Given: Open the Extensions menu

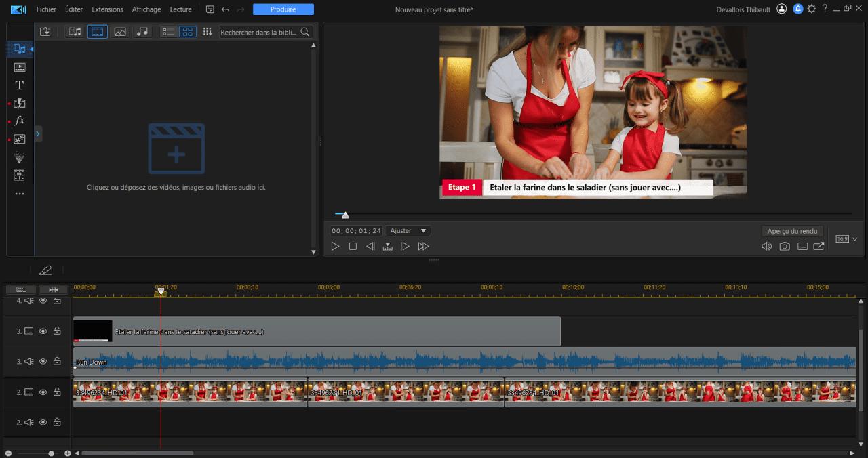Looking at the screenshot, I should (x=107, y=9).
